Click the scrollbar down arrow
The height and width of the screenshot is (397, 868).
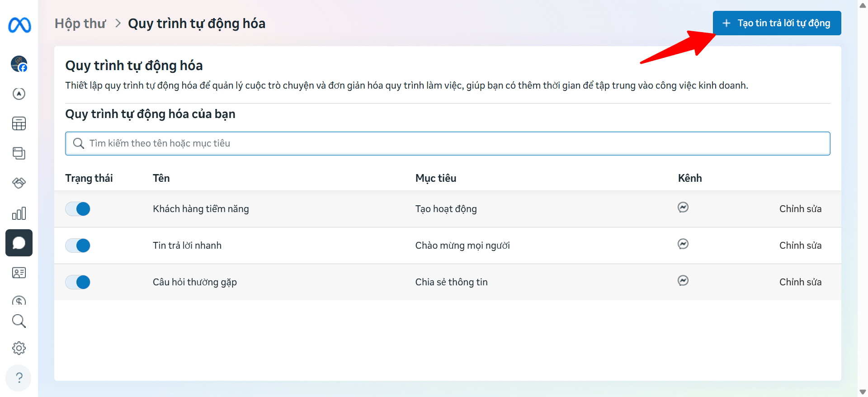click(x=863, y=392)
